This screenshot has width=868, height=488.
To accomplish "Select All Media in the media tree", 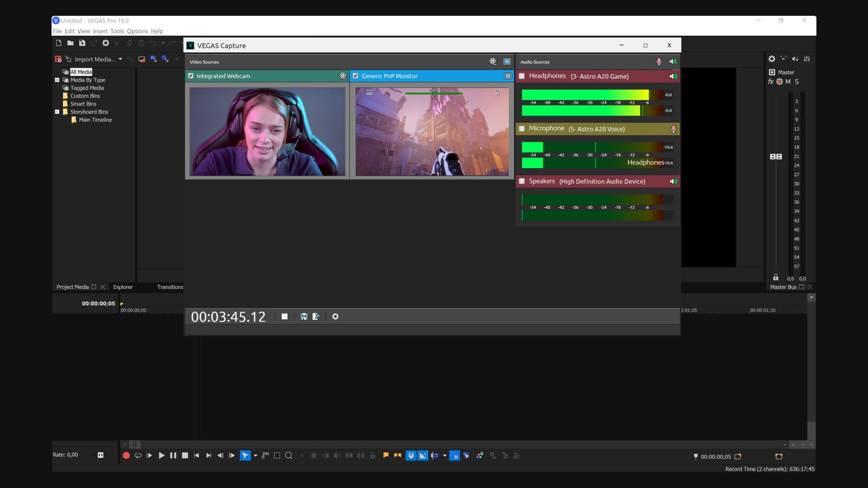I will tap(80, 72).
